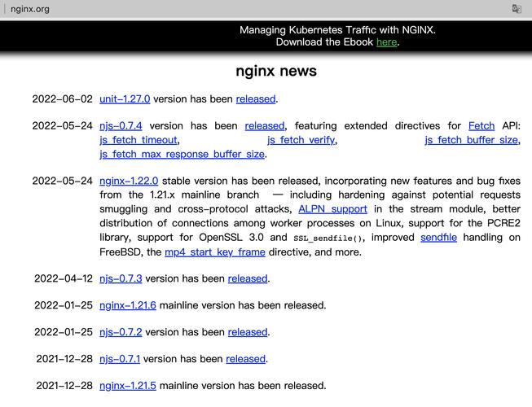Image resolution: width=532 pixels, height=407 pixels.
Task: Click 'released' link on the njs-0.7.3 row
Action: pyautogui.click(x=248, y=278)
